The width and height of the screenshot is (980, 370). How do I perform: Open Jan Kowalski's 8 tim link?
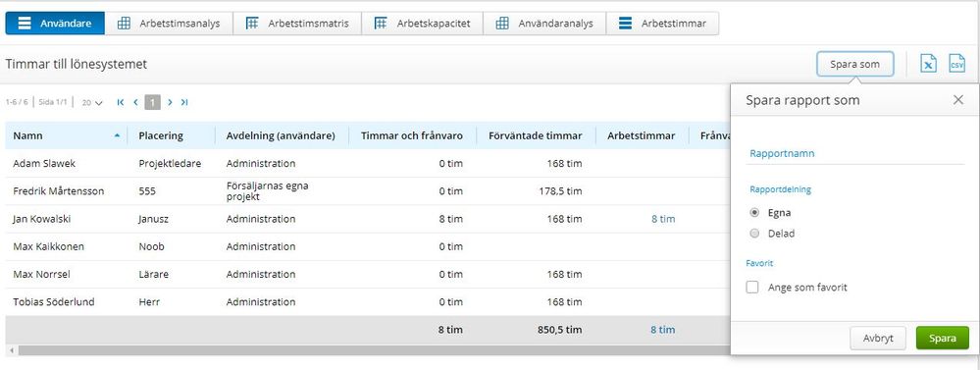(663, 219)
